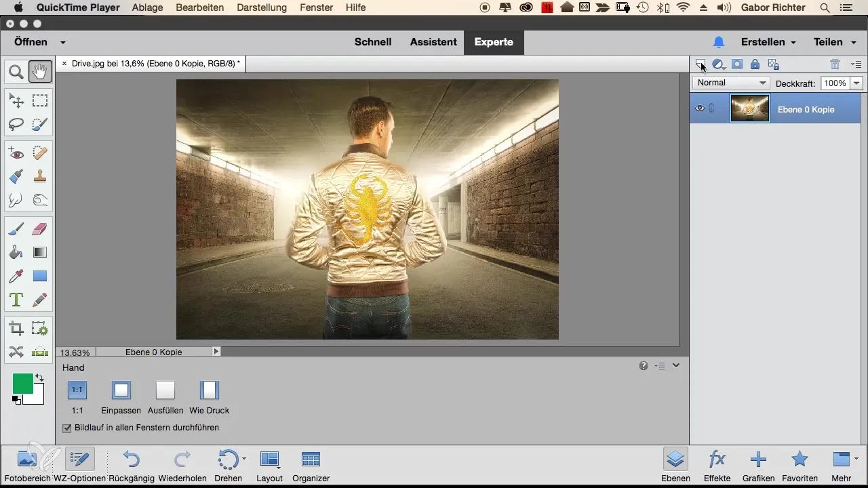Open the Teilen dropdown
Image resolution: width=868 pixels, height=488 pixels.
click(x=833, y=42)
